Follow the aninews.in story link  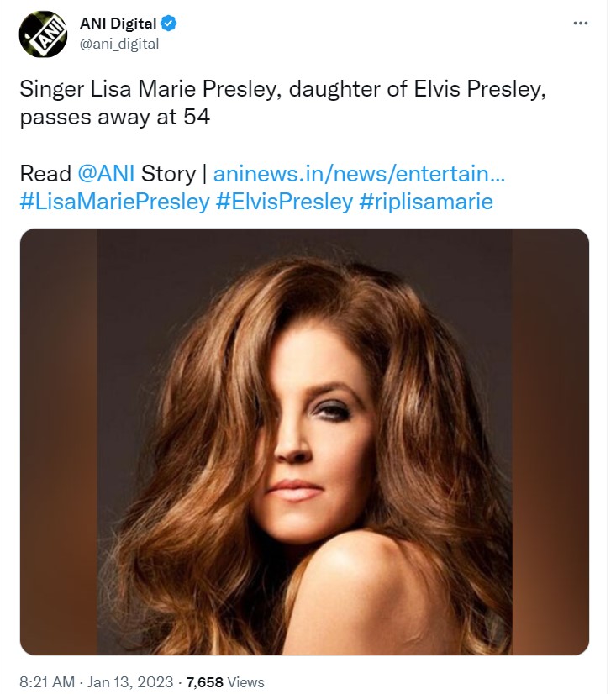tap(359, 174)
